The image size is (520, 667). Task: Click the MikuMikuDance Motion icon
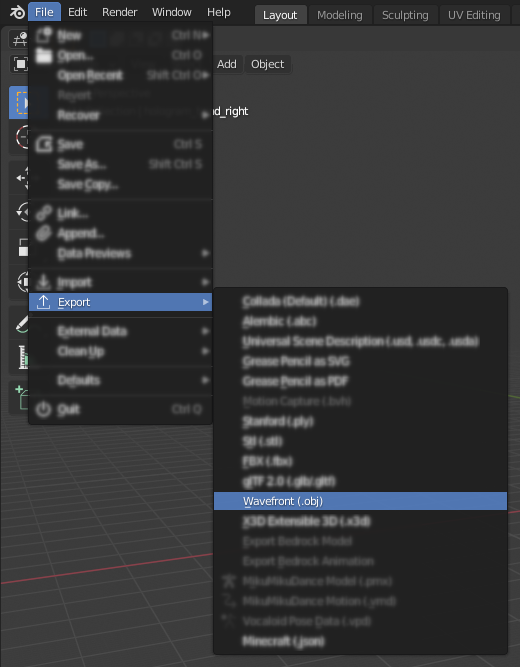[229, 601]
